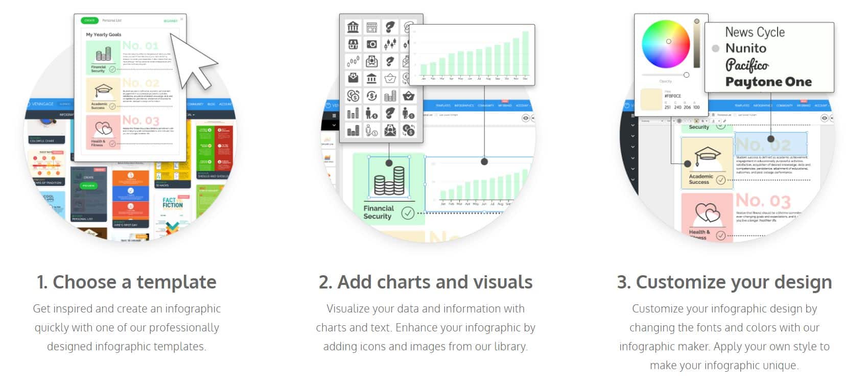Click the Blog menu item in the Venngage header
Screen dimensions: 868x385
(x=211, y=104)
